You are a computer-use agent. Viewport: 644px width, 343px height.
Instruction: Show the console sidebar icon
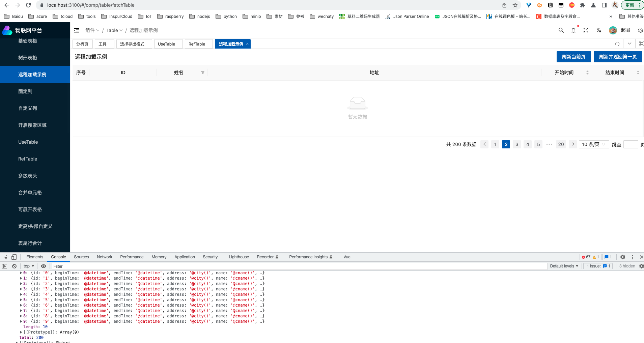coord(4,266)
